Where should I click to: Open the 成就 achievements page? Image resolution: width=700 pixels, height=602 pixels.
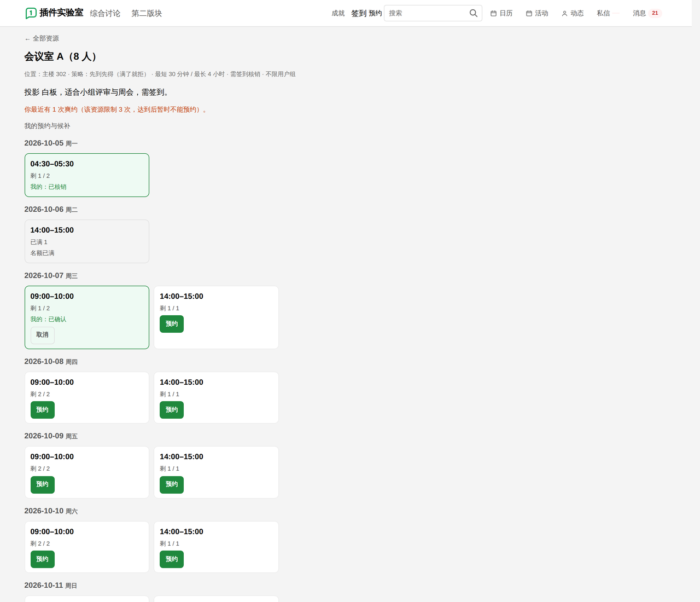coord(338,13)
